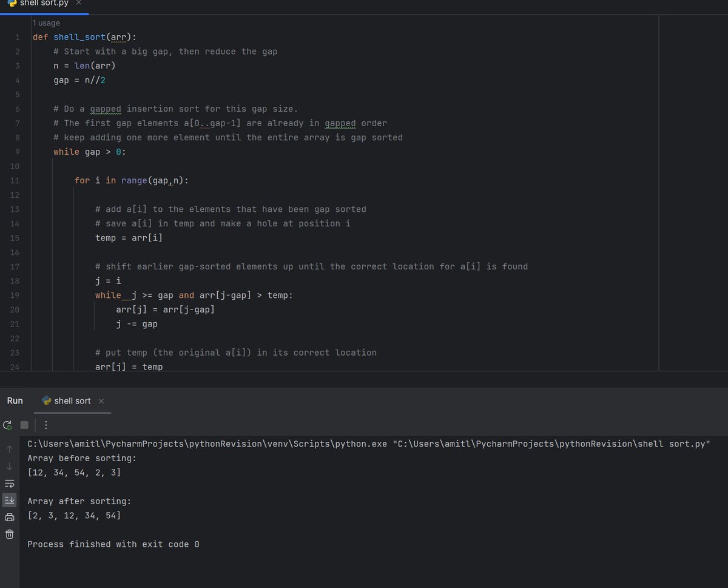Click comment 'The first gap elements a[0..gap-1]'

pyautogui.click(x=220, y=123)
